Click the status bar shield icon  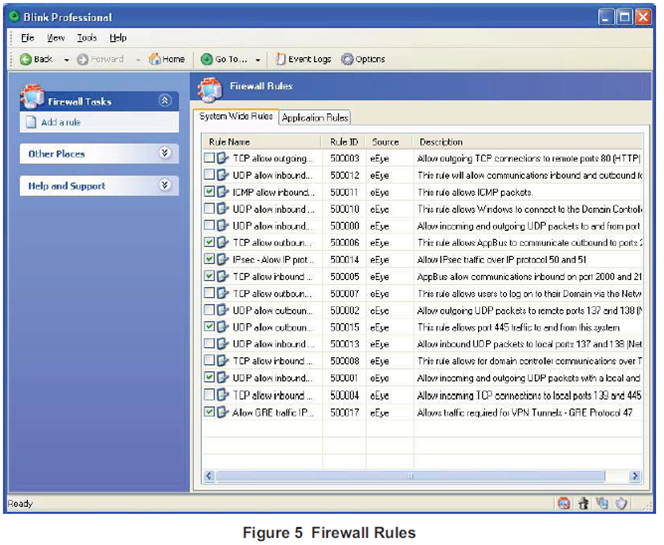click(621, 504)
